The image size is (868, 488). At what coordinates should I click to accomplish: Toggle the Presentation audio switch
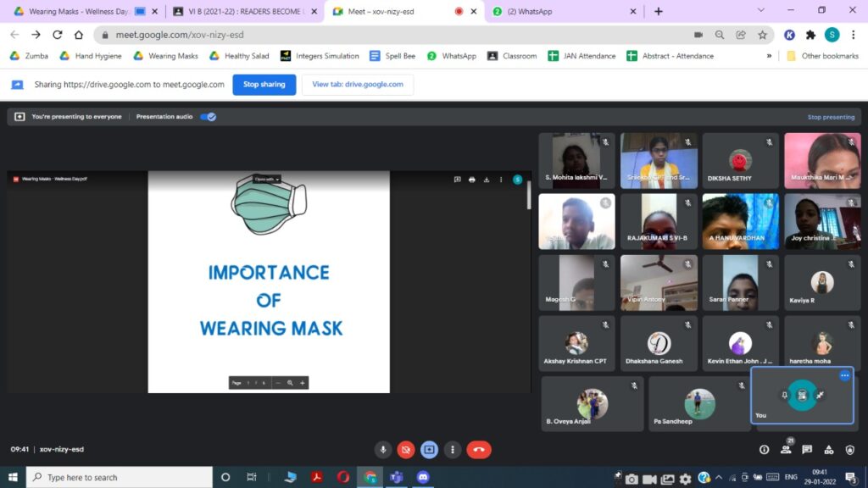tap(208, 117)
